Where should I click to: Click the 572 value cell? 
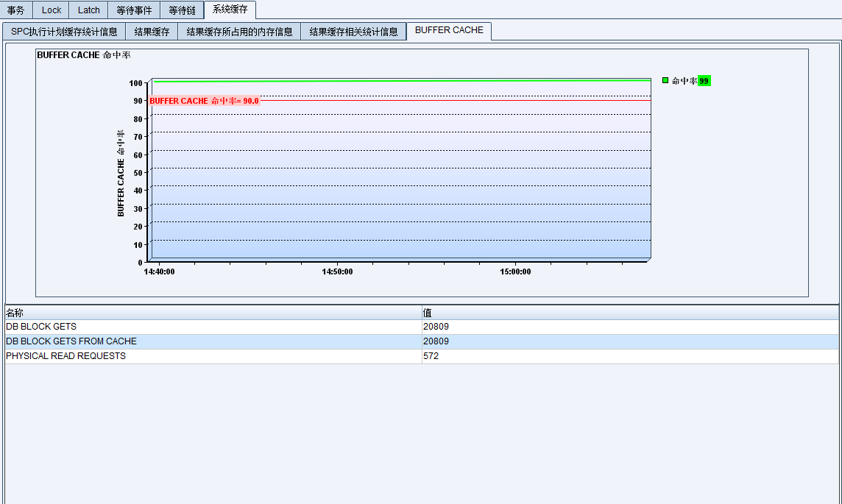[x=431, y=356]
